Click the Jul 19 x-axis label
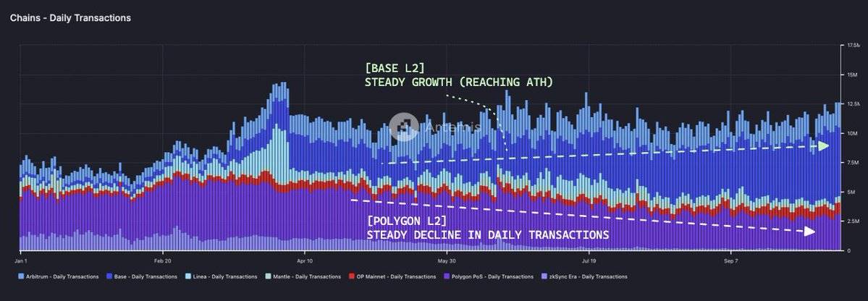The image size is (868, 301). [589, 260]
